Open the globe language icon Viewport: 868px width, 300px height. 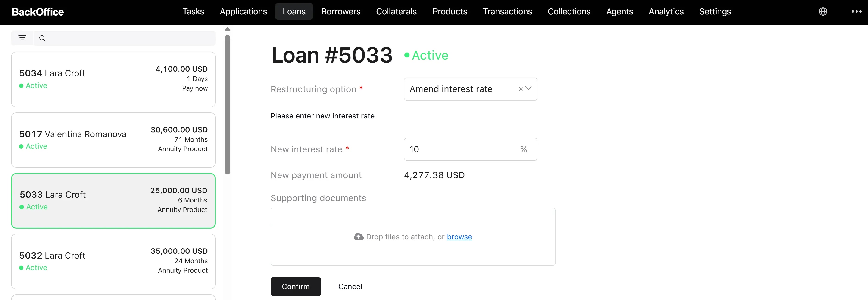[x=823, y=11]
